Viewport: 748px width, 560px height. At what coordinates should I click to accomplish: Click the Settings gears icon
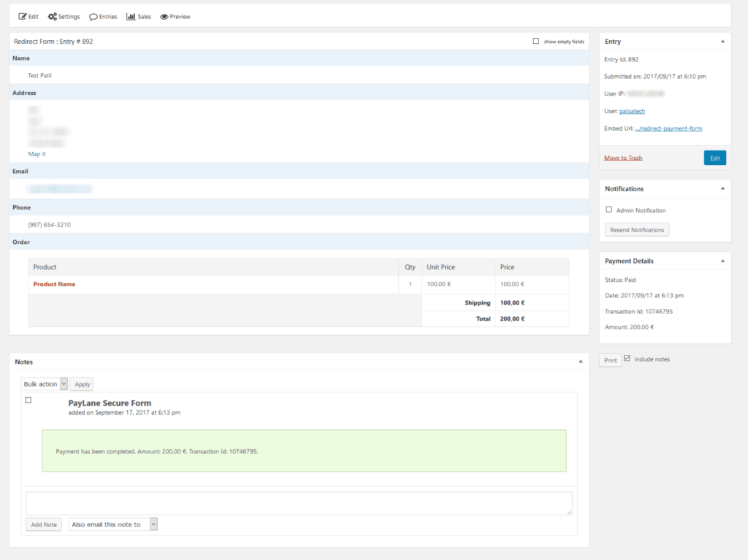coord(53,17)
